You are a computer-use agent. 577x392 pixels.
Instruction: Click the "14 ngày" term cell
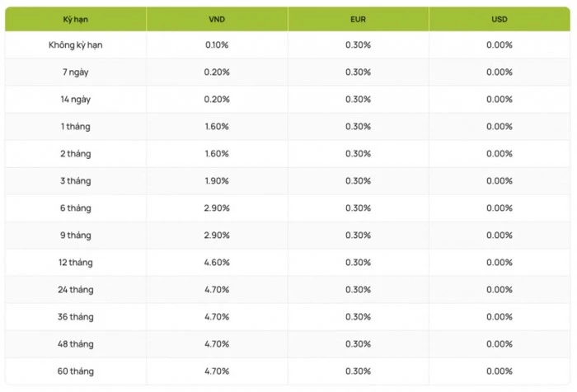pos(76,99)
